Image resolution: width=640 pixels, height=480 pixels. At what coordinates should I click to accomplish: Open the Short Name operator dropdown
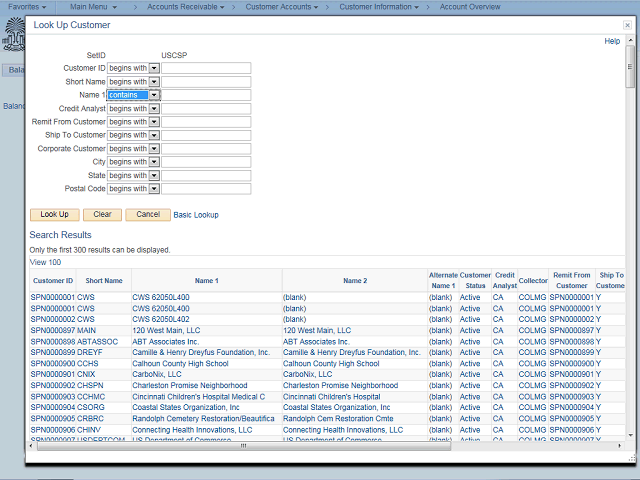click(x=154, y=82)
